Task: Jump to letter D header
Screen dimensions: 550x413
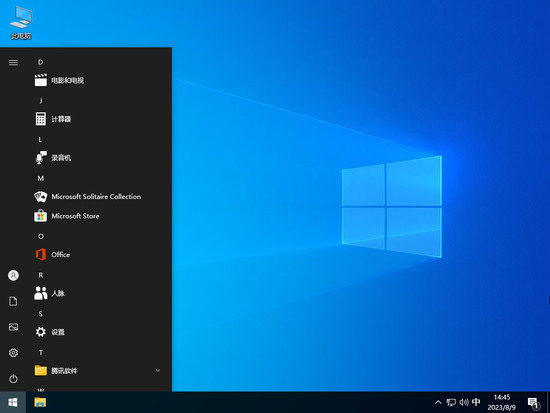Action: 41,62
